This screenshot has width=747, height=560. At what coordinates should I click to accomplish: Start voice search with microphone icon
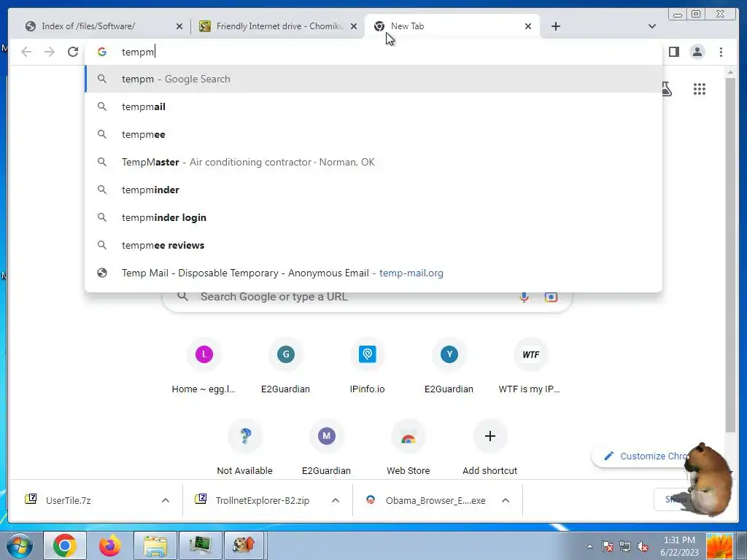524,297
